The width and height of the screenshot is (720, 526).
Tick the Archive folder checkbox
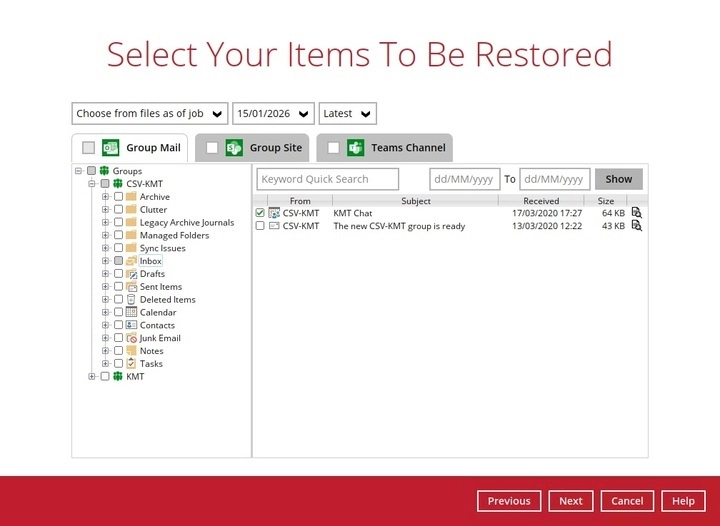118,197
